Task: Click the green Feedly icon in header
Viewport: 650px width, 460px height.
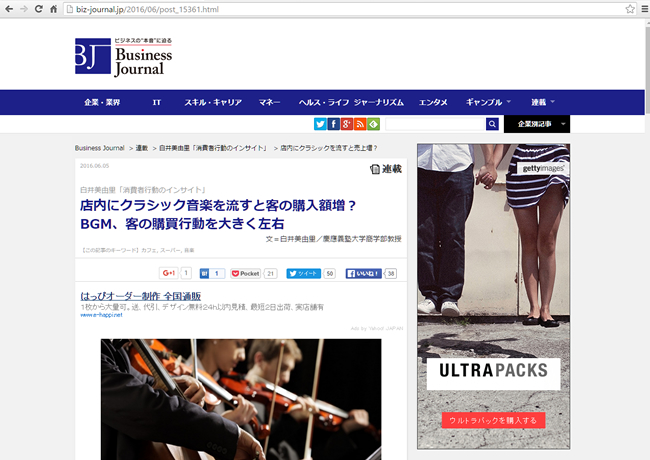Action: (x=373, y=124)
